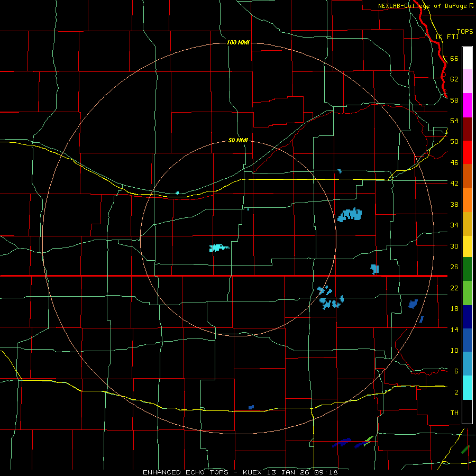Click the '50 NMI' range ring label

238,140
